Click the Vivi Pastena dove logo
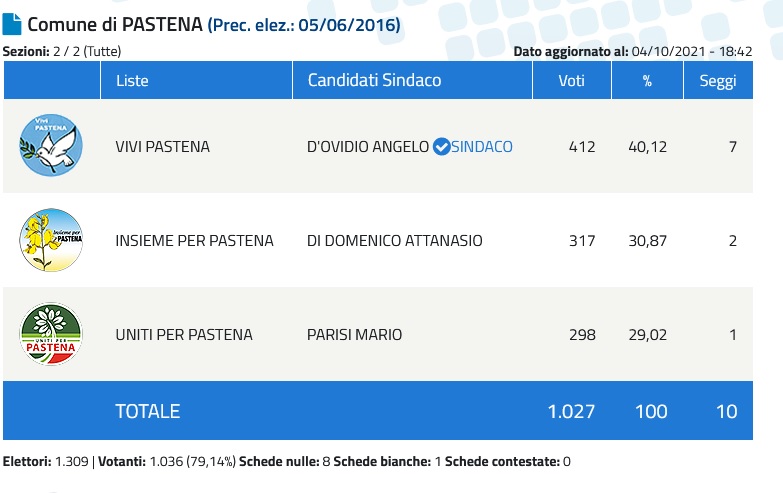783x493 pixels. [51, 146]
